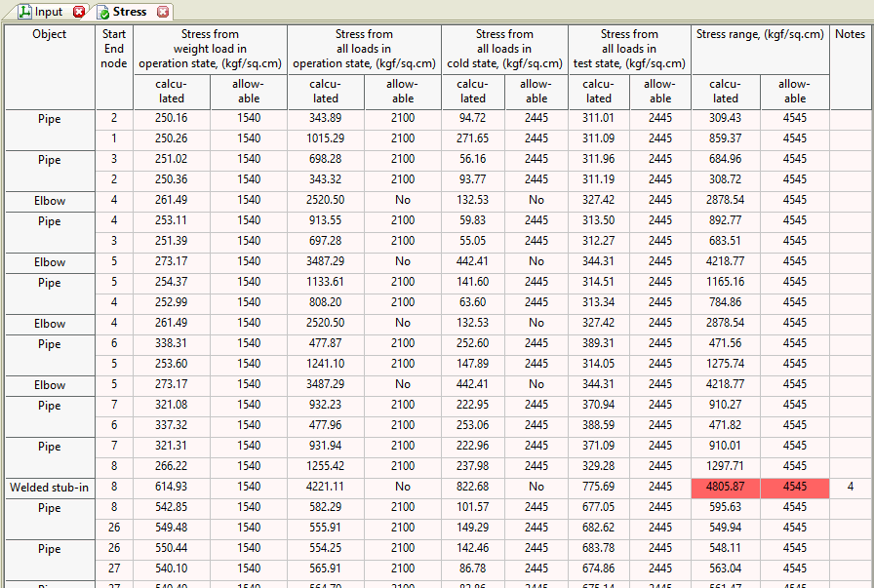
Task: Select the value 684.96 cell
Action: click(725, 159)
